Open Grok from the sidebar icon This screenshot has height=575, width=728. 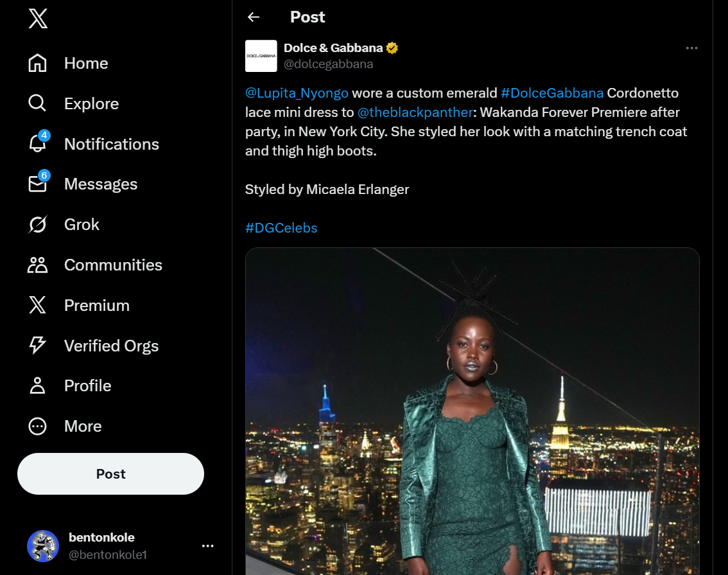(x=38, y=224)
